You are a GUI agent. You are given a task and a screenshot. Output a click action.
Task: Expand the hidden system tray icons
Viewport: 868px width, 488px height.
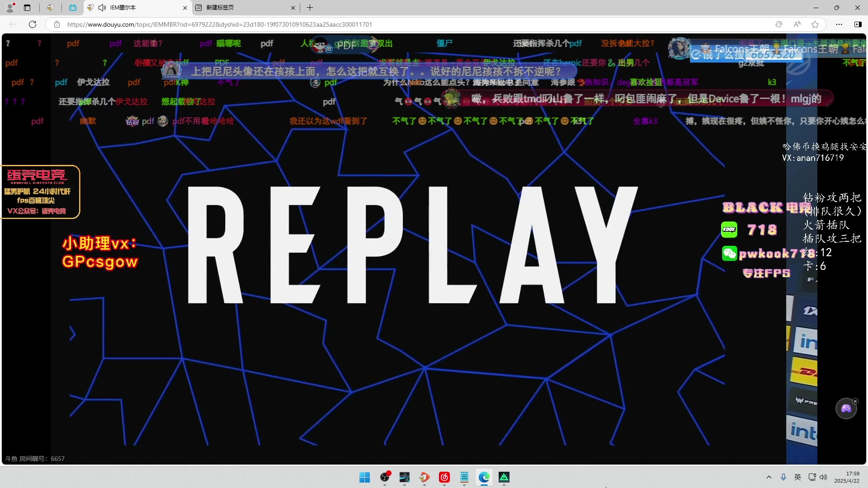769,477
